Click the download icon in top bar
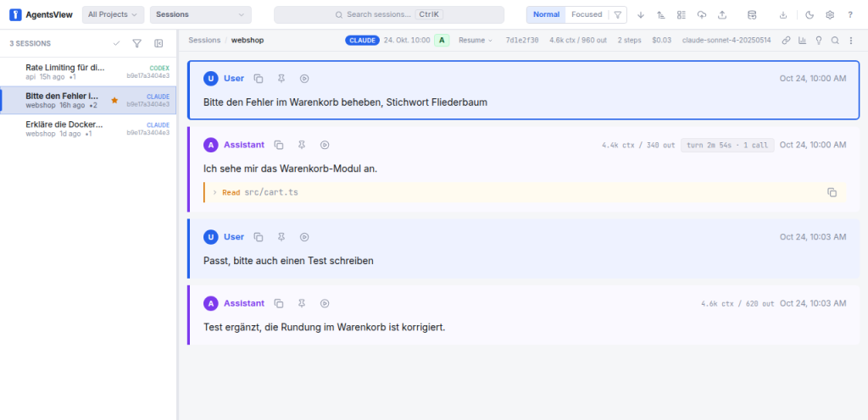Viewport: 868px width, 420px height. point(782,15)
